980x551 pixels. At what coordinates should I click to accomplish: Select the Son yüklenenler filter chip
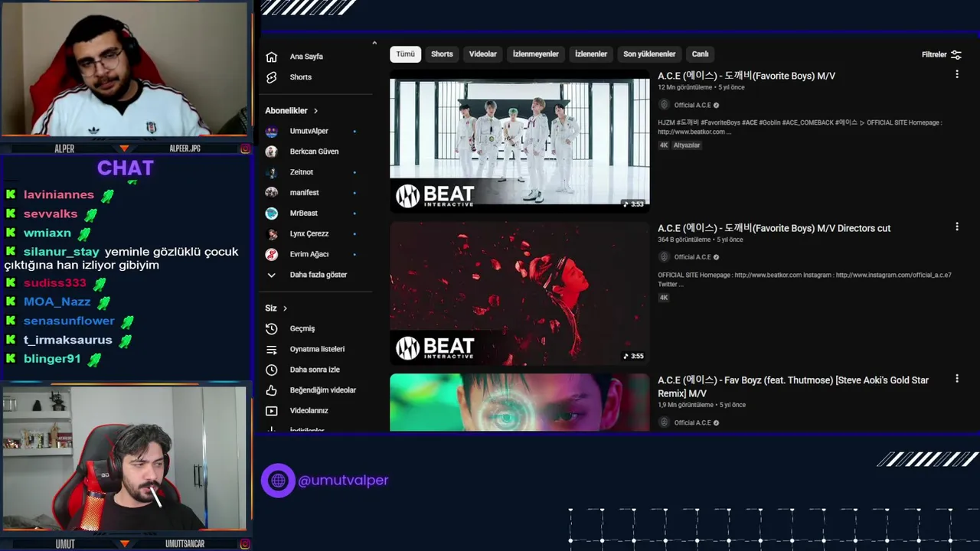649,54
